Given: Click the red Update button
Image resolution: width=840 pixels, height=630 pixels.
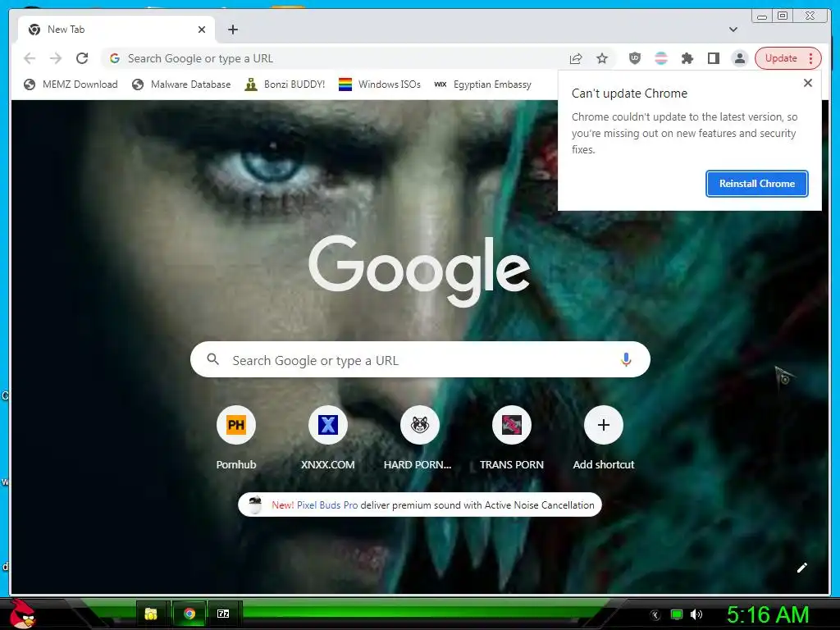Looking at the screenshot, I should (781, 58).
